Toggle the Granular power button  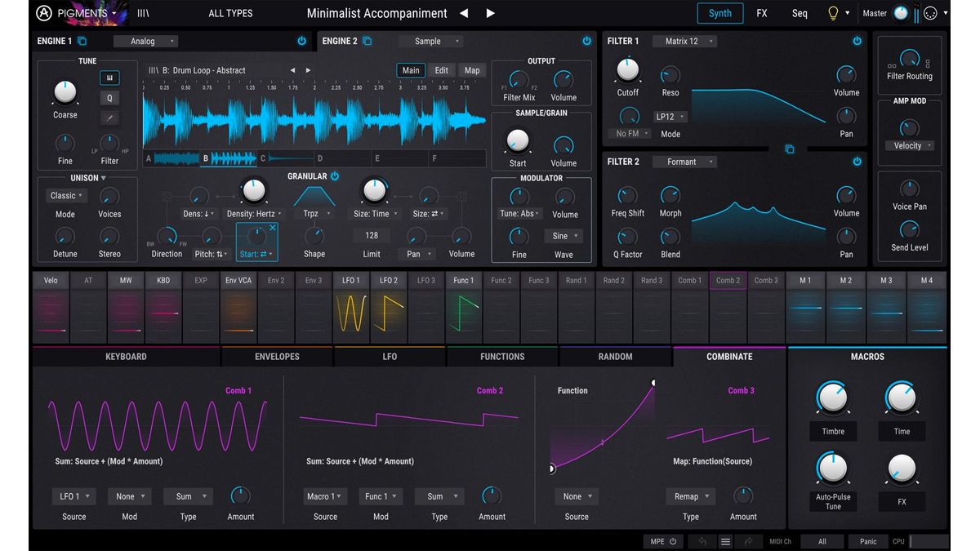coord(335,176)
